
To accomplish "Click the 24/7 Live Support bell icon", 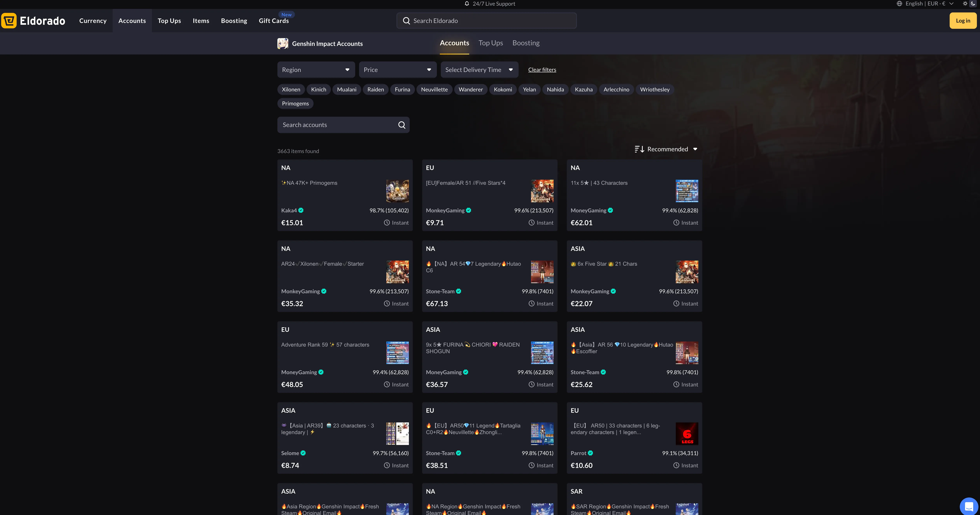I will point(467,4).
